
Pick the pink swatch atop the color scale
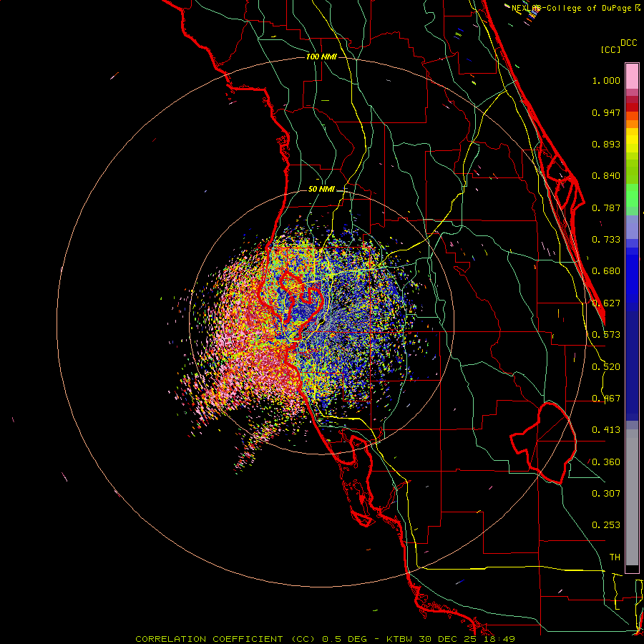[x=632, y=76]
